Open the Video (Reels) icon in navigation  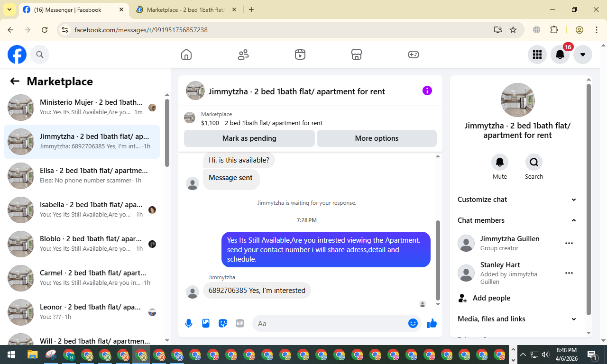tap(300, 55)
